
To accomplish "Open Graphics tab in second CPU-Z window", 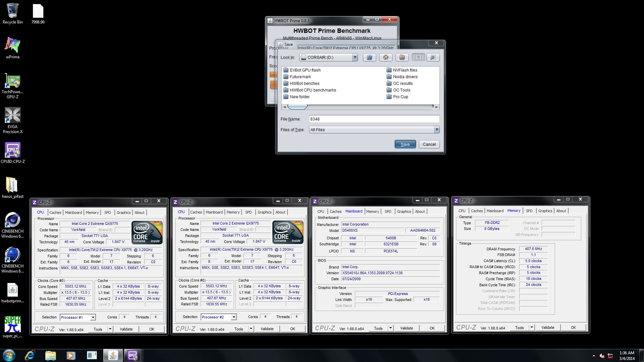I will (265, 212).
